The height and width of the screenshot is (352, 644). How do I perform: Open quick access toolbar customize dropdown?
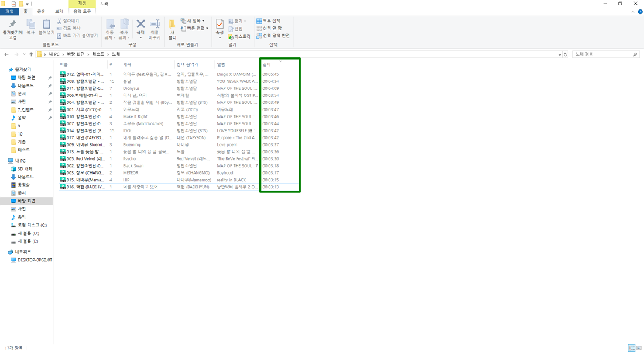(28, 4)
